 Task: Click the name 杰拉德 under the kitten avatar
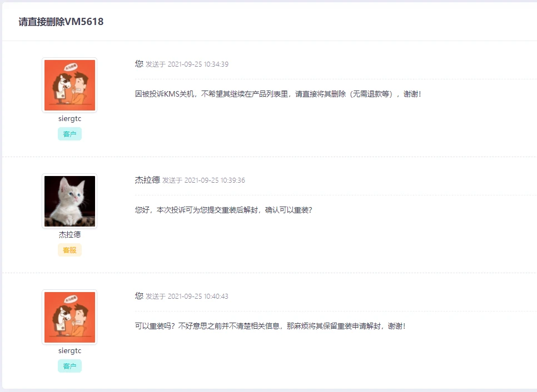click(69, 235)
